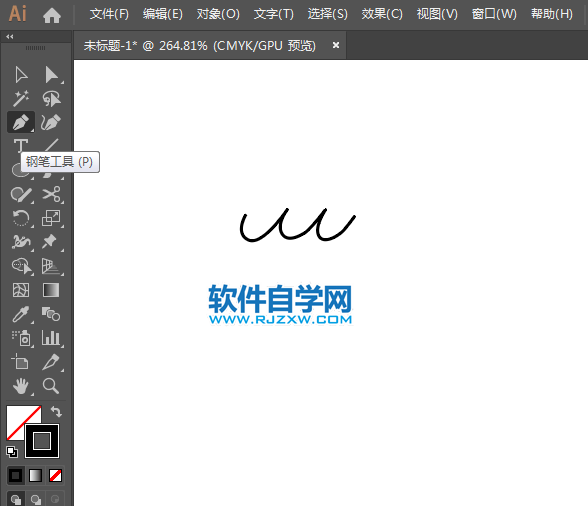588x506 pixels.
Task: Reset to default fill and stroke
Action: coord(12,452)
